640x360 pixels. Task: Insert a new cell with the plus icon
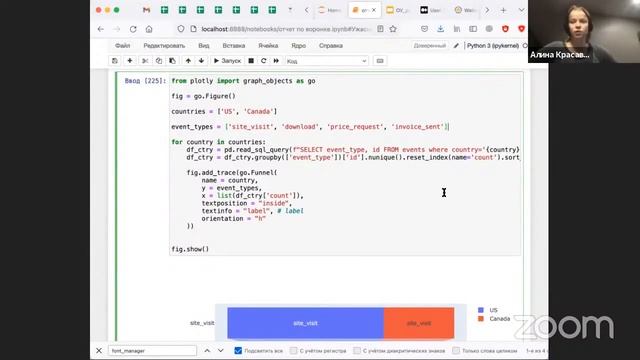point(129,61)
